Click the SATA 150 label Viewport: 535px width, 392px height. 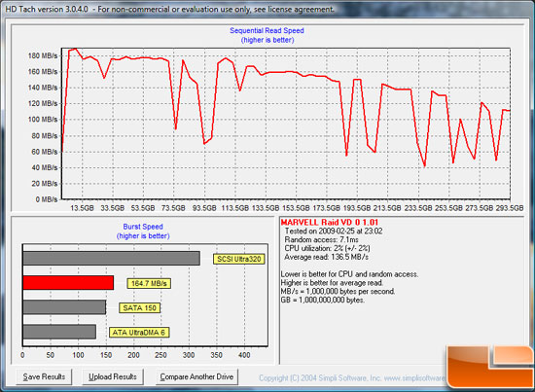pos(139,308)
